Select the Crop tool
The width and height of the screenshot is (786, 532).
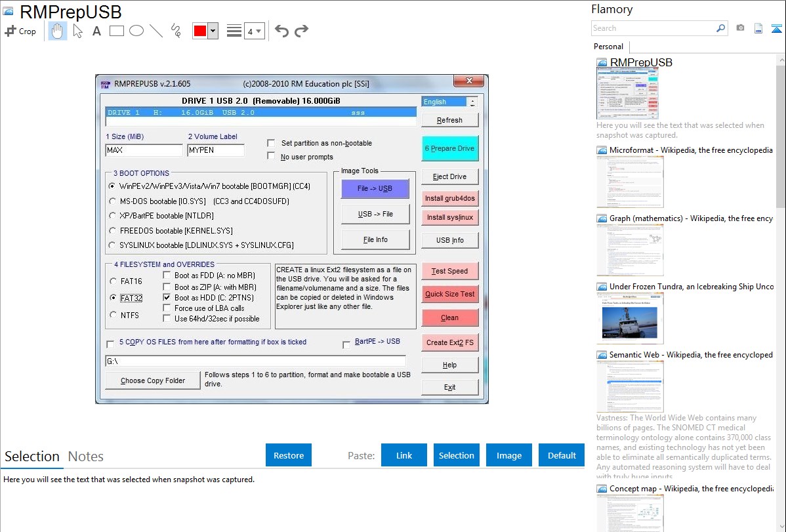(x=20, y=31)
